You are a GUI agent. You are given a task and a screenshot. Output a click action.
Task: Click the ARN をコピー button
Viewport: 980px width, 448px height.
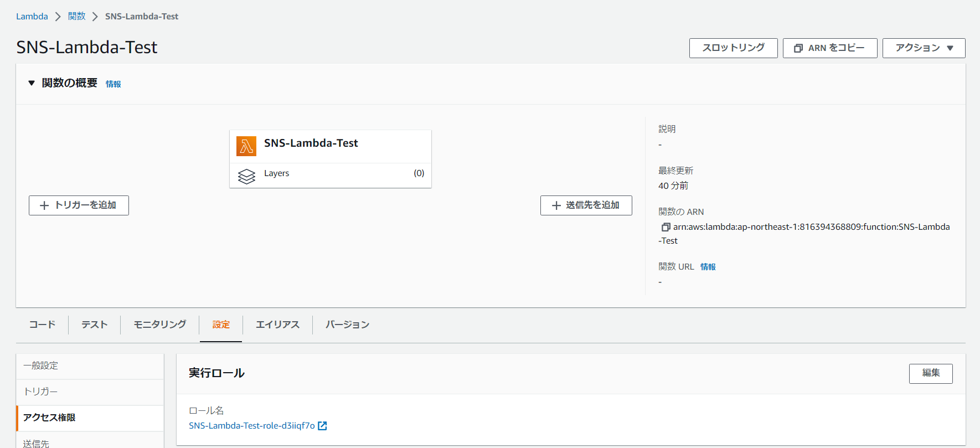pyautogui.click(x=829, y=48)
